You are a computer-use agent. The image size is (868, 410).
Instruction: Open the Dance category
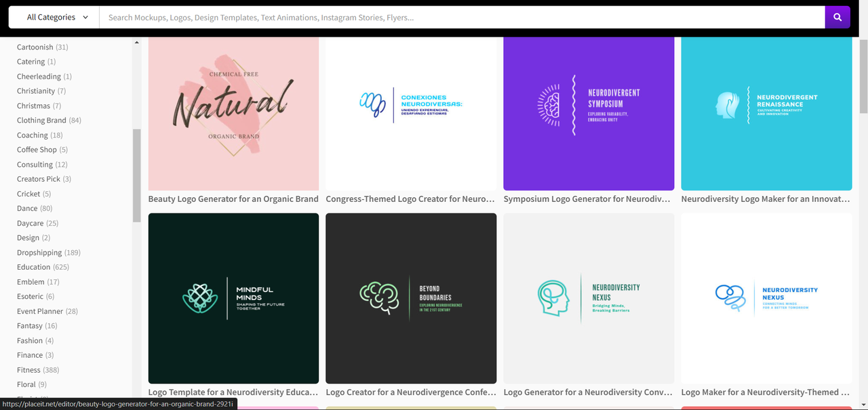pyautogui.click(x=35, y=208)
